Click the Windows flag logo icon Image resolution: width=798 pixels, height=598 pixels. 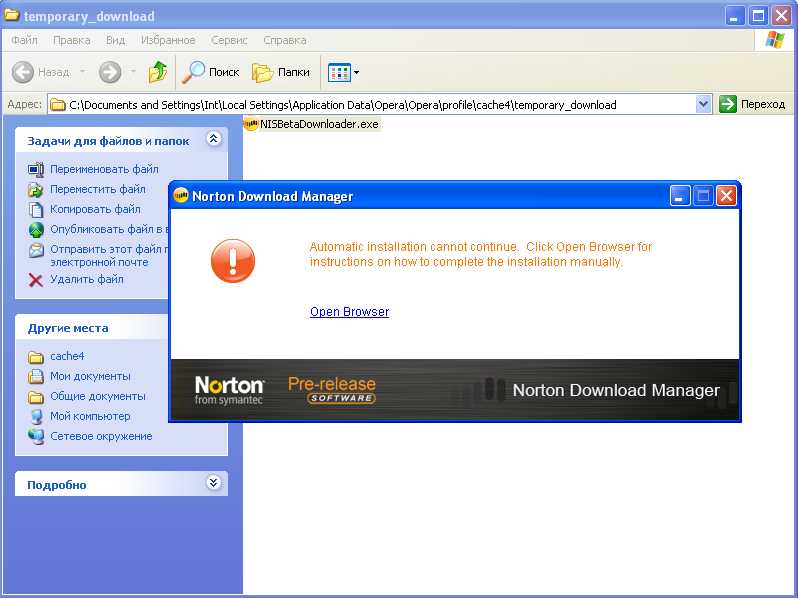click(x=775, y=40)
